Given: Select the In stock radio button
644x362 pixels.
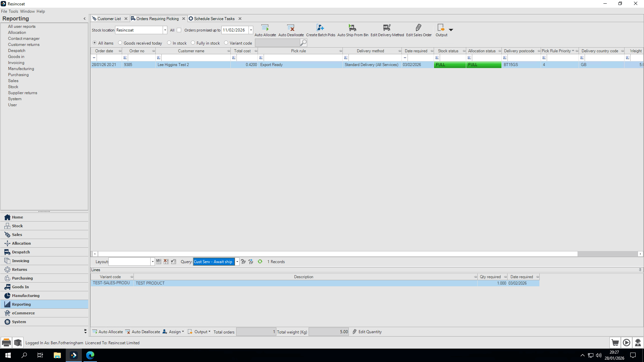Looking at the screenshot, I should click(169, 43).
